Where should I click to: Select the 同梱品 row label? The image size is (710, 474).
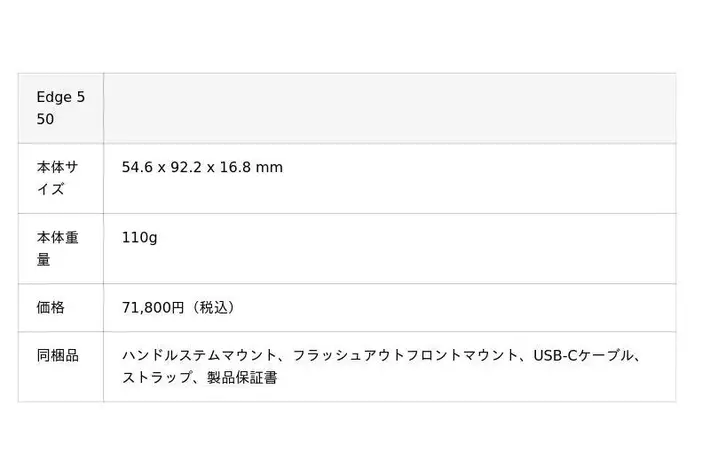point(58,355)
